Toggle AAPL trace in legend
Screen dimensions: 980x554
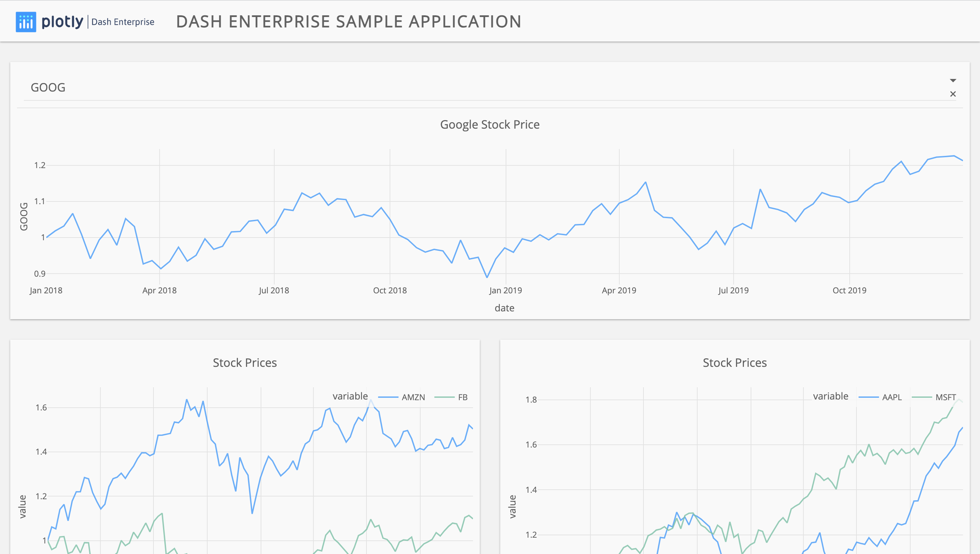[x=892, y=397]
